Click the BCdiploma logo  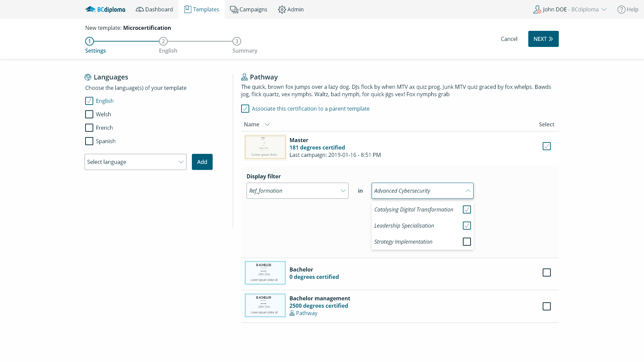tap(105, 9)
